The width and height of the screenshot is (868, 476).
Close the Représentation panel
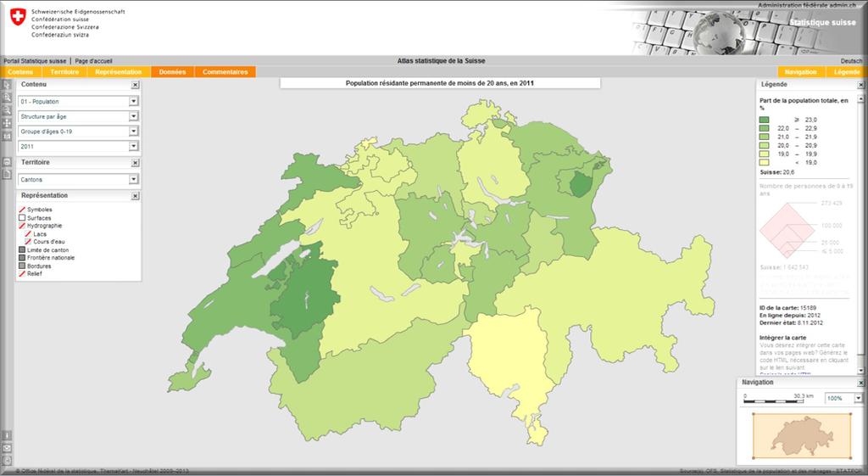135,196
